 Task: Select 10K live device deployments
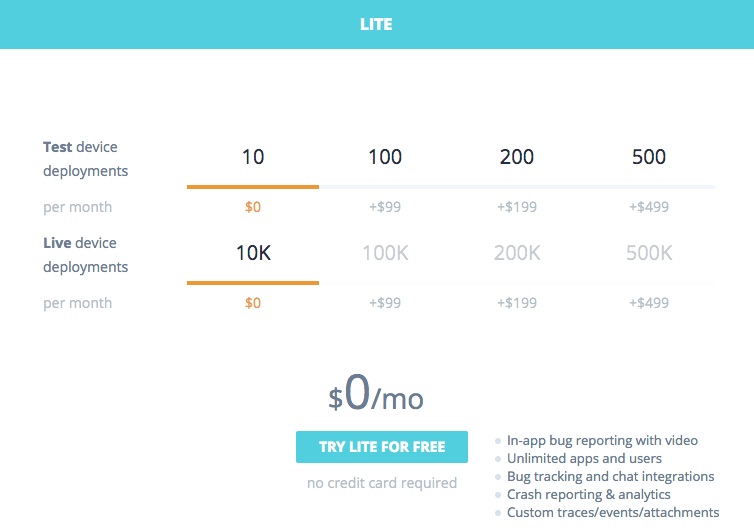(253, 253)
